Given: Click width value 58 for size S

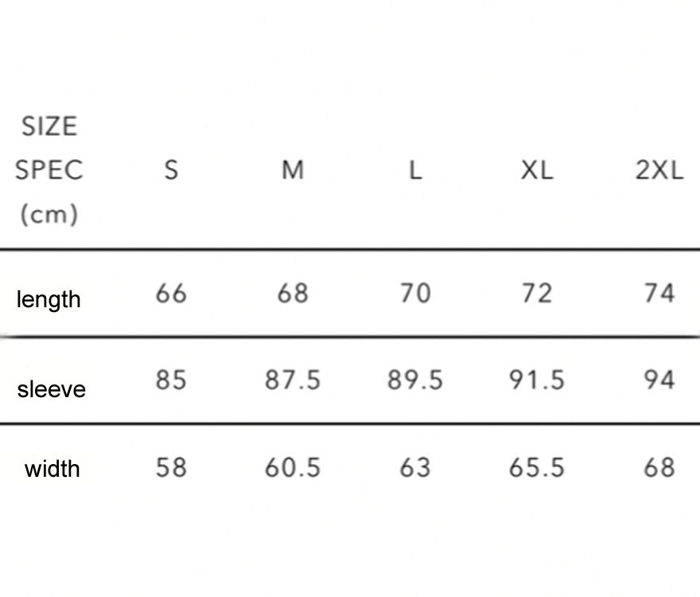Looking at the screenshot, I should coord(171,468).
